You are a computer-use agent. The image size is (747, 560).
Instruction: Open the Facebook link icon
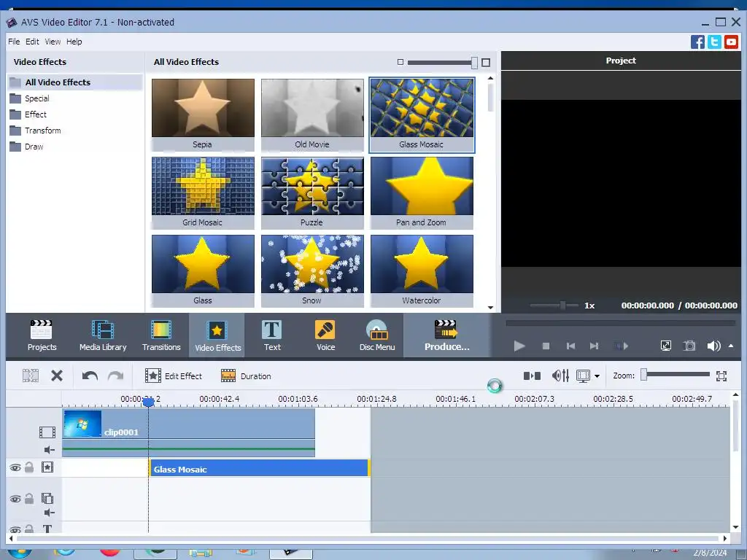[x=697, y=42]
